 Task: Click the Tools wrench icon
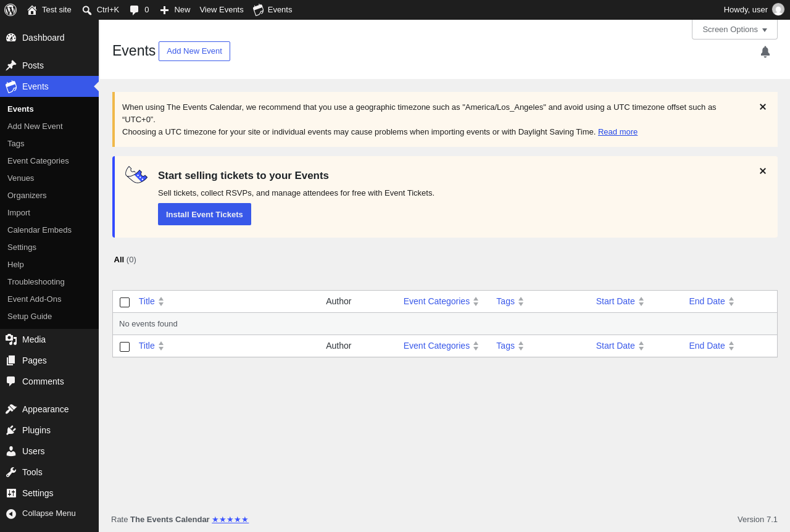point(11,472)
